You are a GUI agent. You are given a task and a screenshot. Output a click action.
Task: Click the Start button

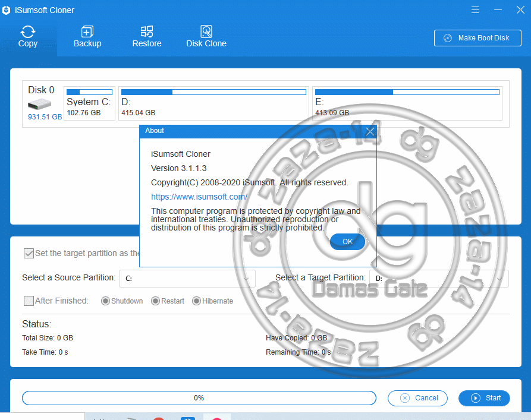pos(484,398)
